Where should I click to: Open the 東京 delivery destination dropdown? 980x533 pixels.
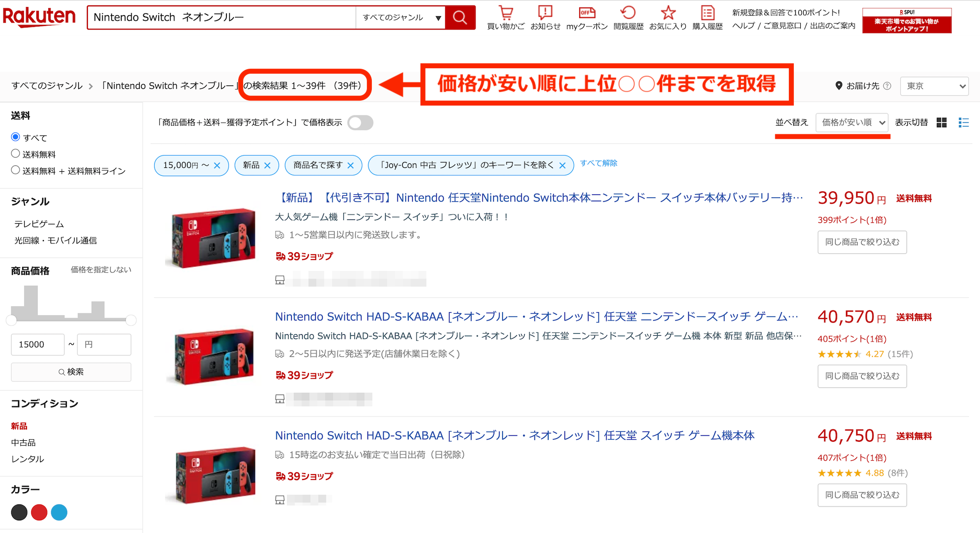pos(934,86)
